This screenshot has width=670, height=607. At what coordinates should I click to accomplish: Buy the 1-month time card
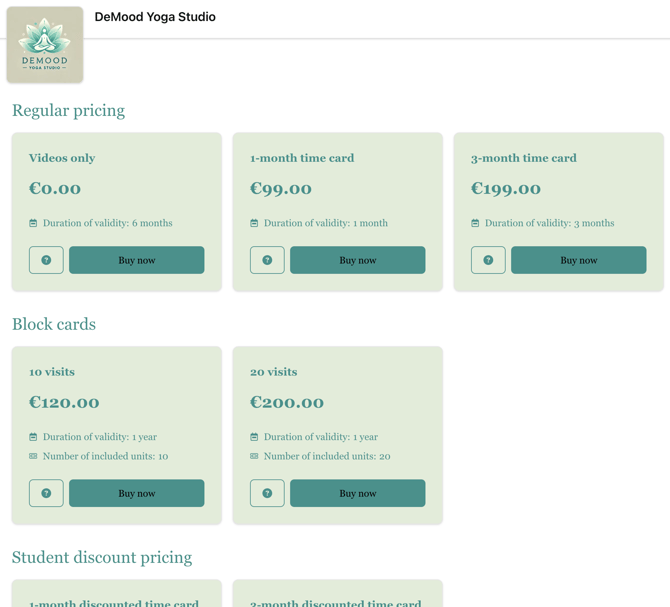[x=357, y=260]
